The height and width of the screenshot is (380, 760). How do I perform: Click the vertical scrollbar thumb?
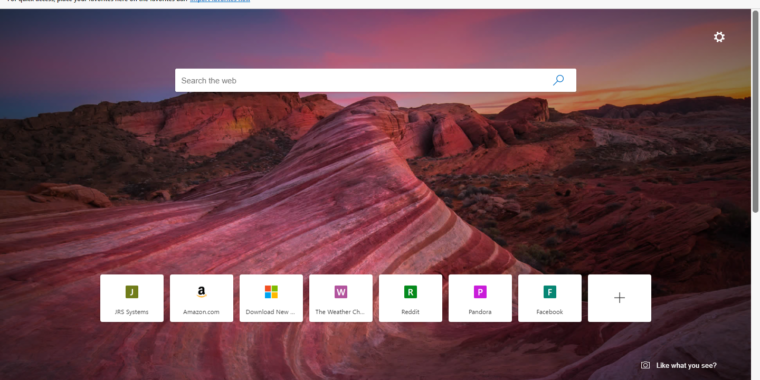(x=755, y=111)
